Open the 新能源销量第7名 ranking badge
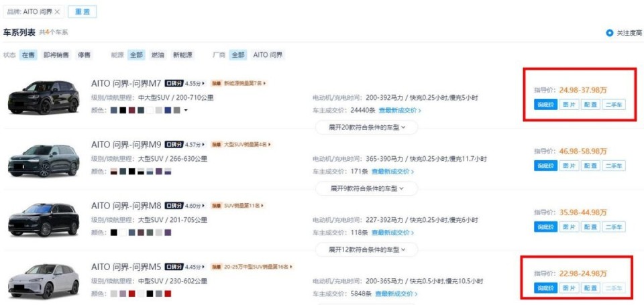This screenshot has height=305, width=644. [x=239, y=83]
